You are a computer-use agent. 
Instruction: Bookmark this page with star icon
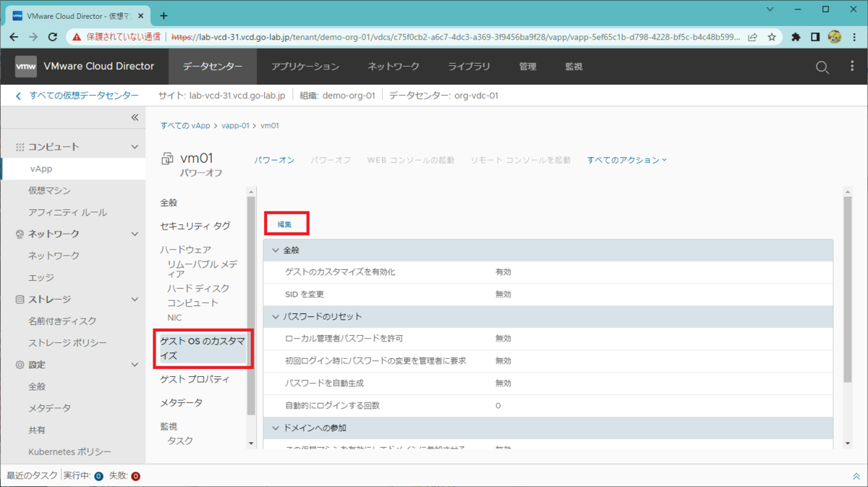(772, 37)
